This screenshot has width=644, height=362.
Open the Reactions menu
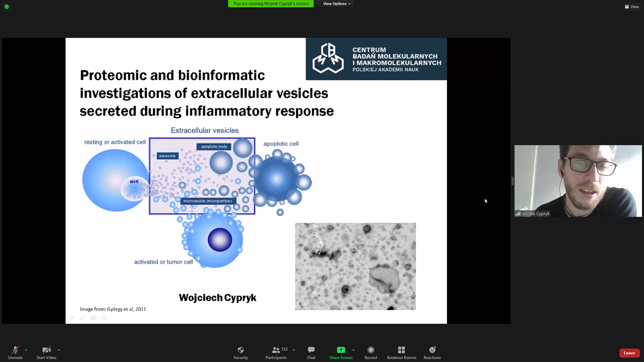[432, 352]
